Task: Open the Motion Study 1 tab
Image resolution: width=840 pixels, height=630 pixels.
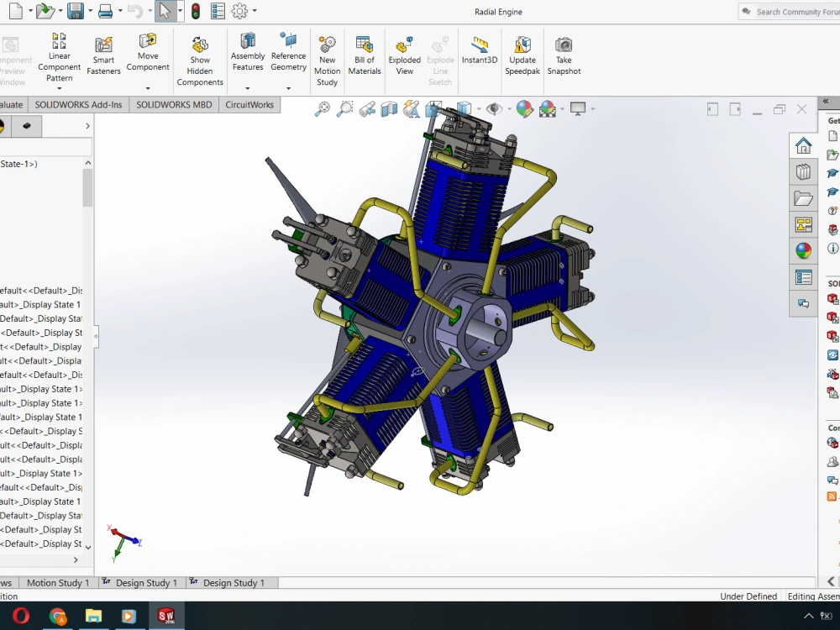Action: click(x=57, y=582)
